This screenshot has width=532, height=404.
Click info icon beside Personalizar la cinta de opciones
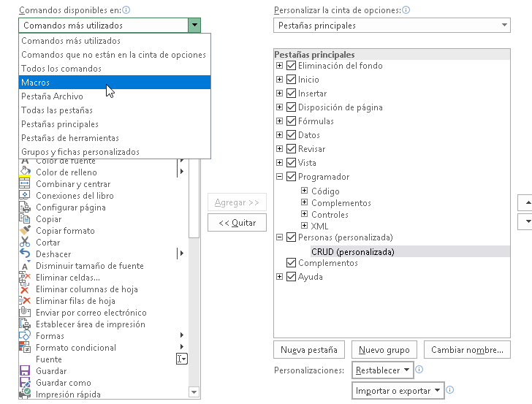pos(406,9)
